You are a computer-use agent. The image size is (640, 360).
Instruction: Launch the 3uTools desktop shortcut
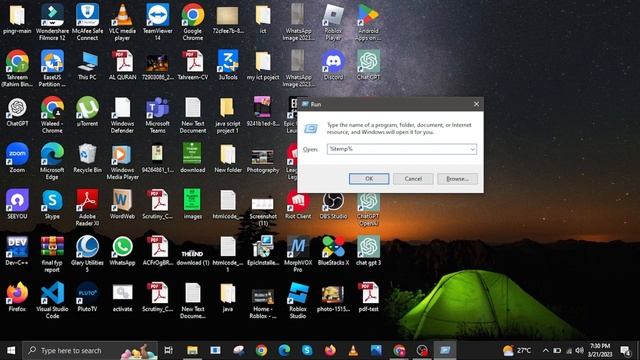coord(228,65)
